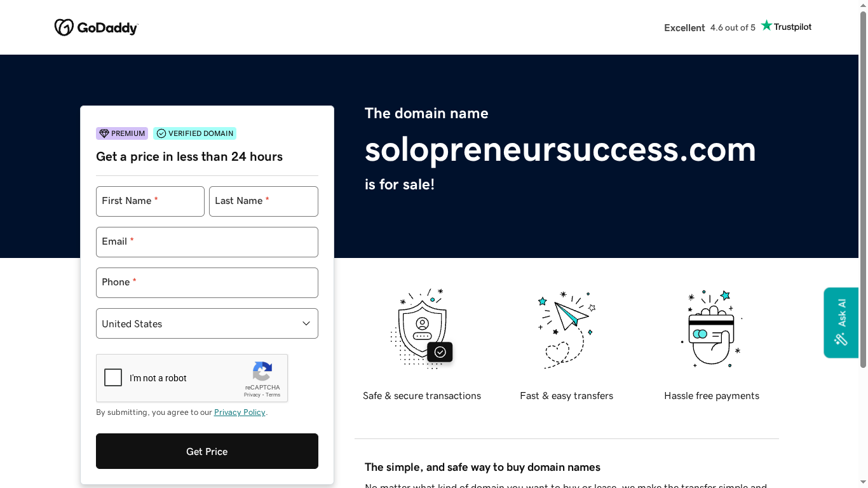Image resolution: width=868 pixels, height=488 pixels.
Task: Open the Ask AI side panel
Action: (x=841, y=323)
